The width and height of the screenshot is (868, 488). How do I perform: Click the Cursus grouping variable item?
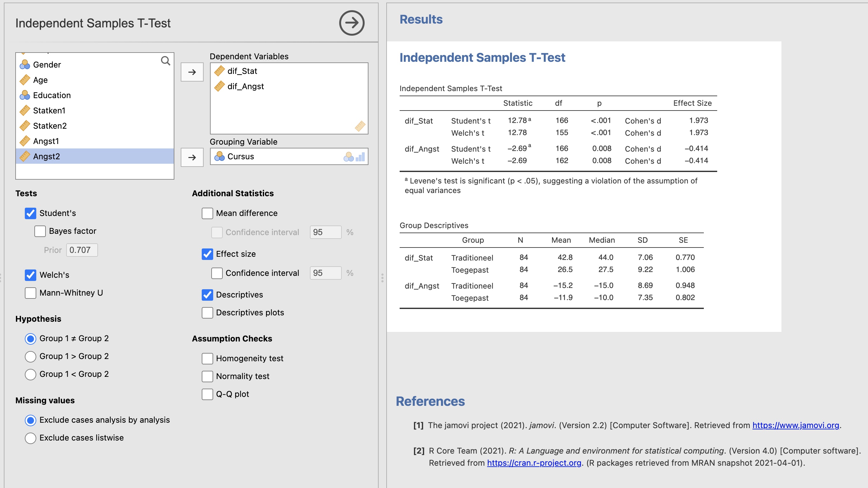tap(240, 156)
